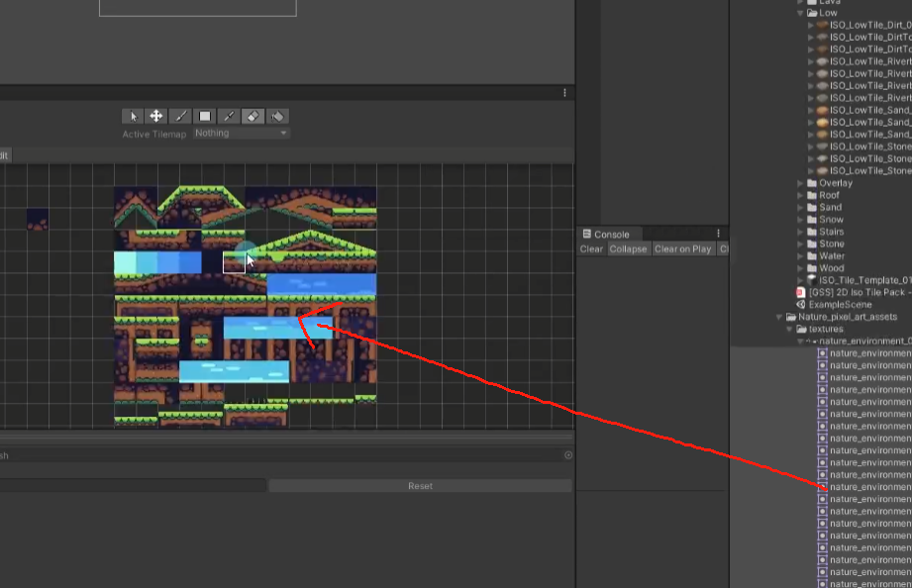Select the Select tool in the tile palette
The width and height of the screenshot is (912, 588).
tap(134, 116)
